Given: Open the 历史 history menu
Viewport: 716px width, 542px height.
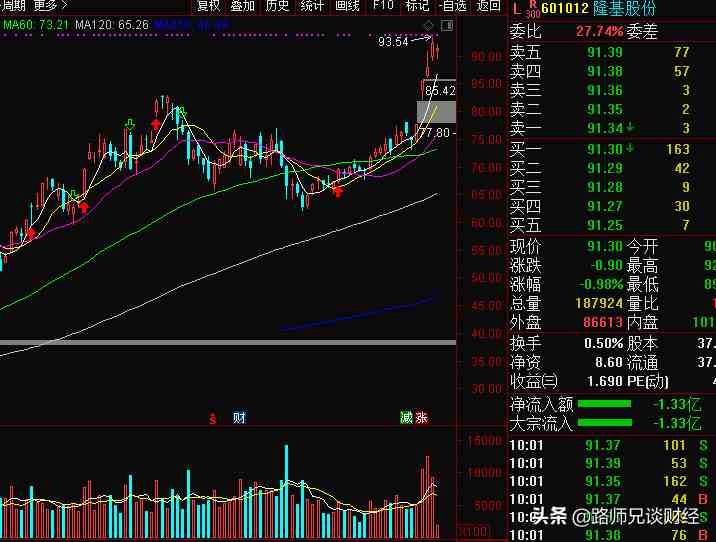Looking at the screenshot, I should 278,5.
